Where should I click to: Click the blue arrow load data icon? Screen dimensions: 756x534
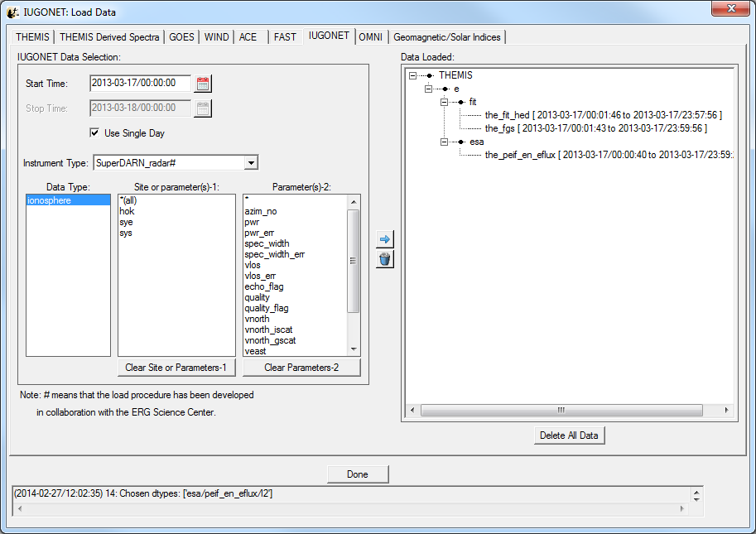click(384, 239)
